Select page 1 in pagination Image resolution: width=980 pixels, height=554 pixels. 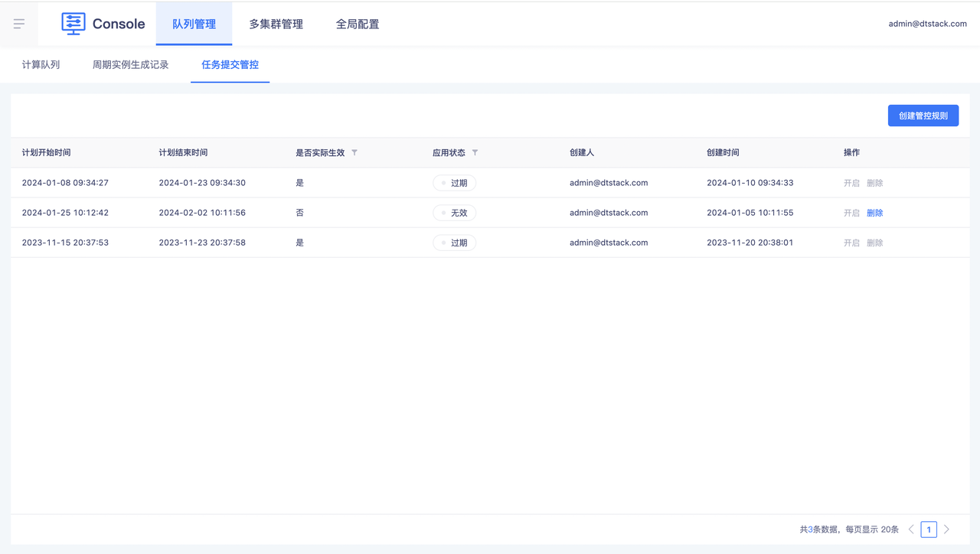click(929, 530)
